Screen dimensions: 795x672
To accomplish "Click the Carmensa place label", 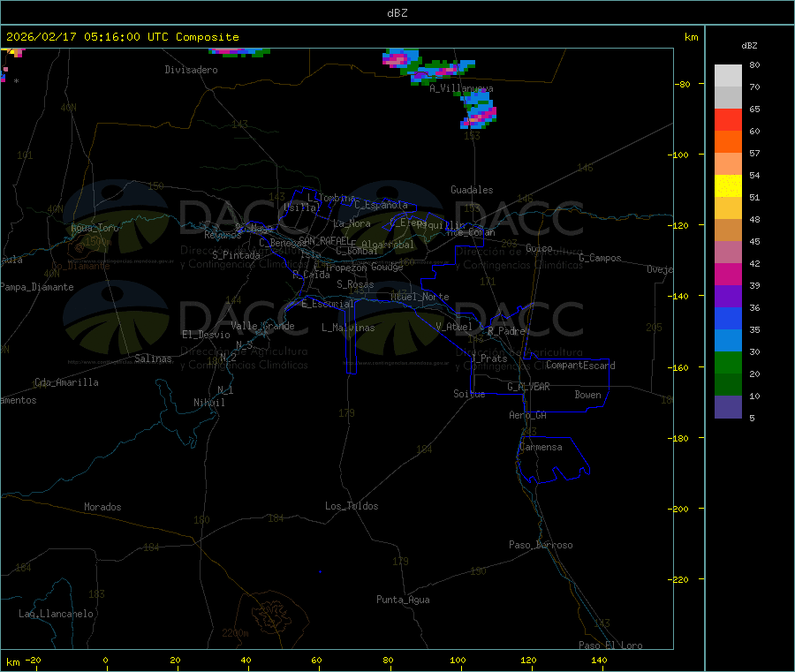I will (x=541, y=447).
